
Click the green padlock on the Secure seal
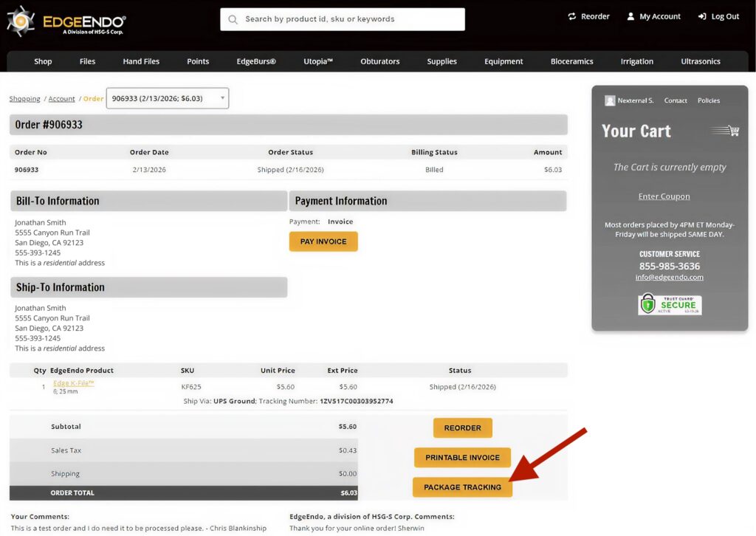point(650,304)
